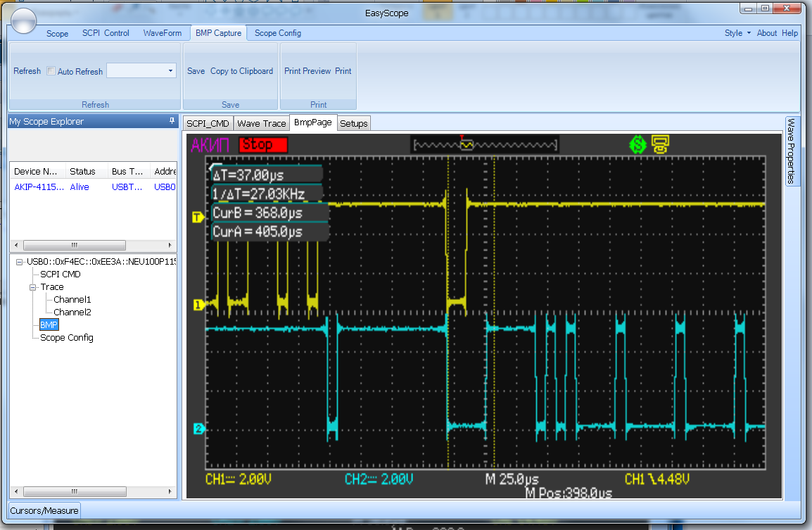Click the device list horizontal scrollbar thumb
Screen dimensions: 812x530
click(74, 245)
